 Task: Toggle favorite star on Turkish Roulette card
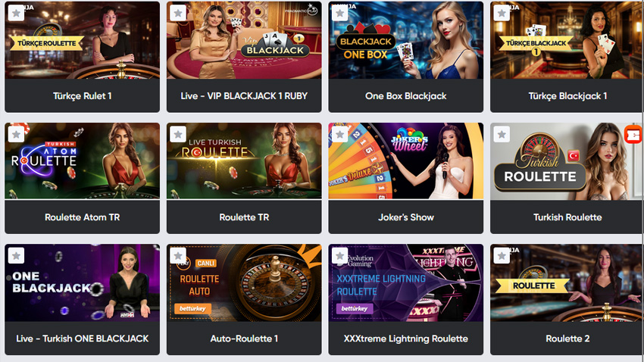pos(502,134)
